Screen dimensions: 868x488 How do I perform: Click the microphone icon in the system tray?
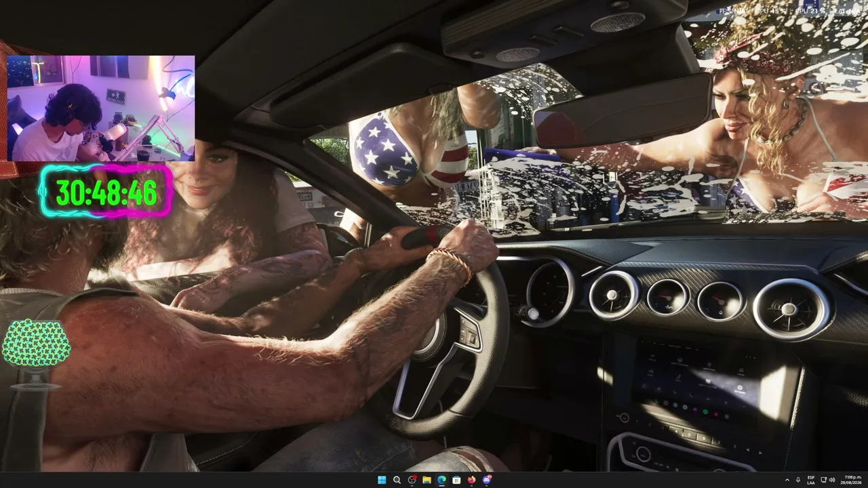pyautogui.click(x=798, y=480)
